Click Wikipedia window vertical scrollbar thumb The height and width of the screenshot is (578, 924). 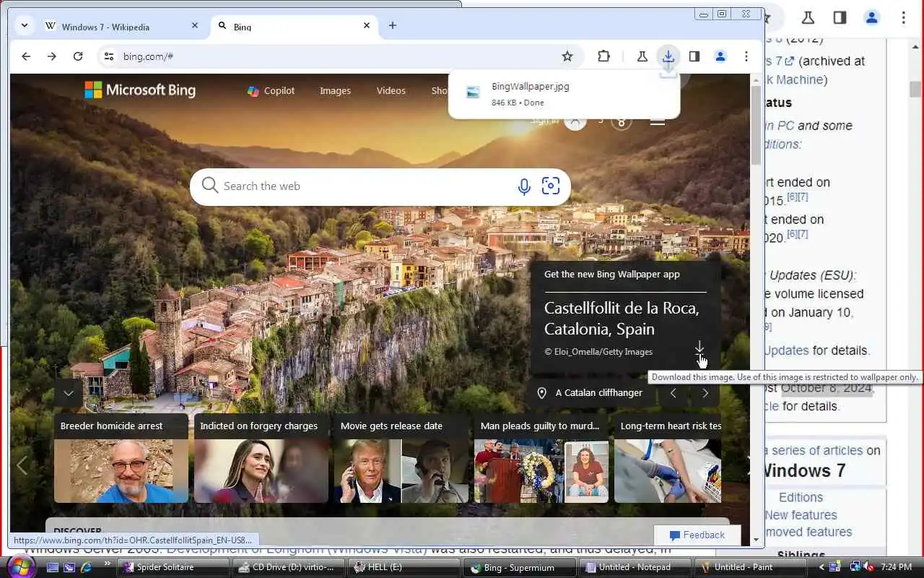[x=915, y=89]
